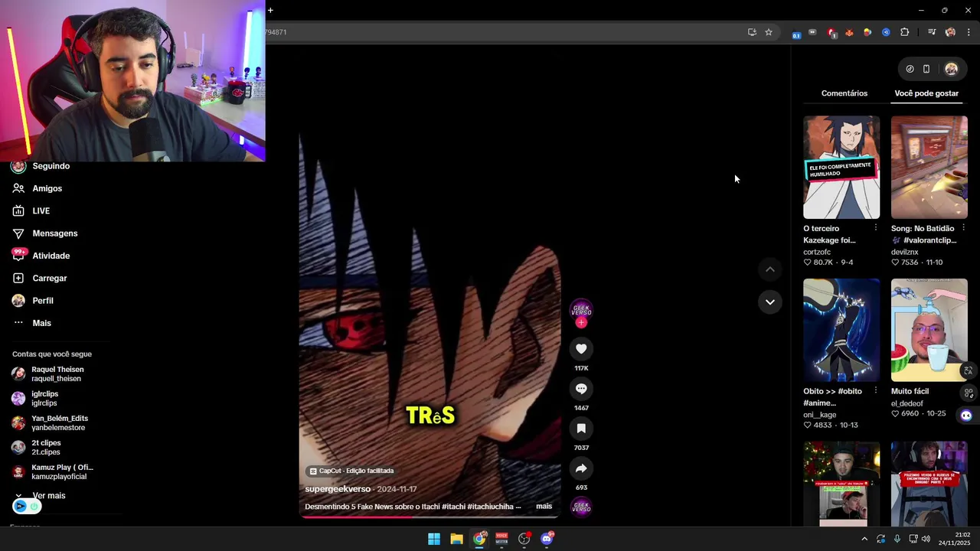Bookmark this page with the star icon
Viewport: 980px width, 551px height.
(x=769, y=32)
